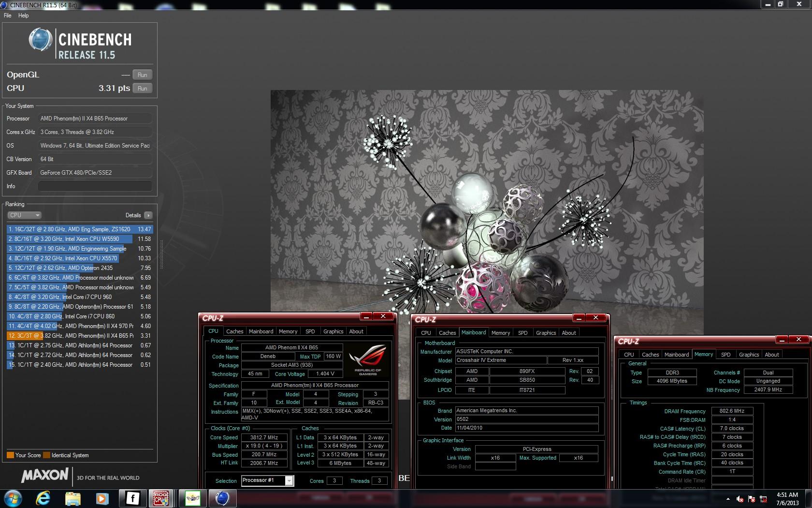This screenshot has height=508, width=812.
Task: Click Core Speed value 3812.7 MHz
Action: pos(264,437)
